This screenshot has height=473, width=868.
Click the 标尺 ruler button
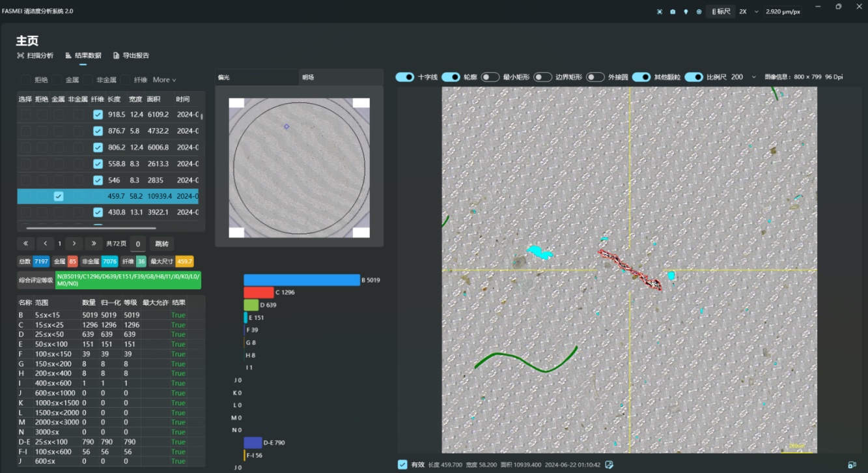720,12
